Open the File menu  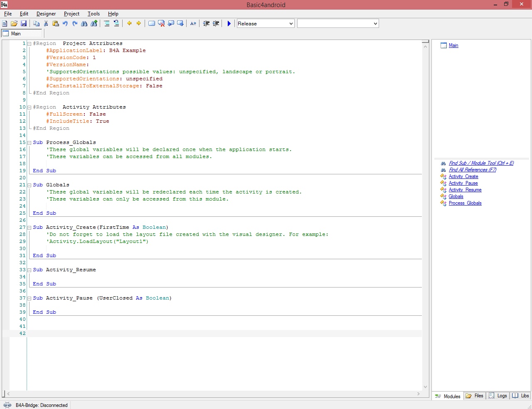8,14
